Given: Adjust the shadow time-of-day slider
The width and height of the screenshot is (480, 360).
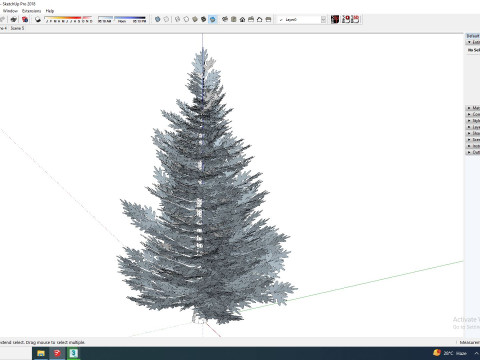Looking at the screenshot, I should pyautogui.click(x=122, y=19).
